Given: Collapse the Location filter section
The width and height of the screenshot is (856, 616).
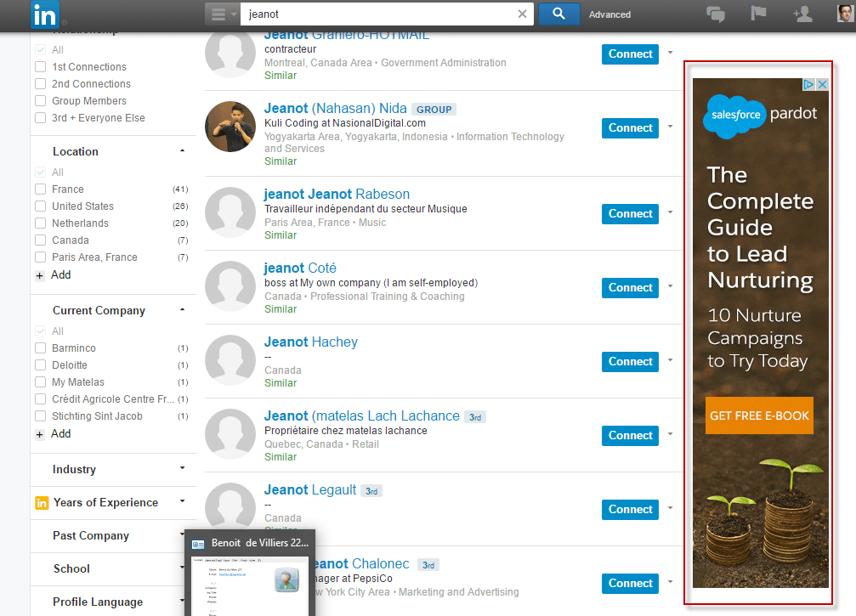Looking at the screenshot, I should coord(183,151).
